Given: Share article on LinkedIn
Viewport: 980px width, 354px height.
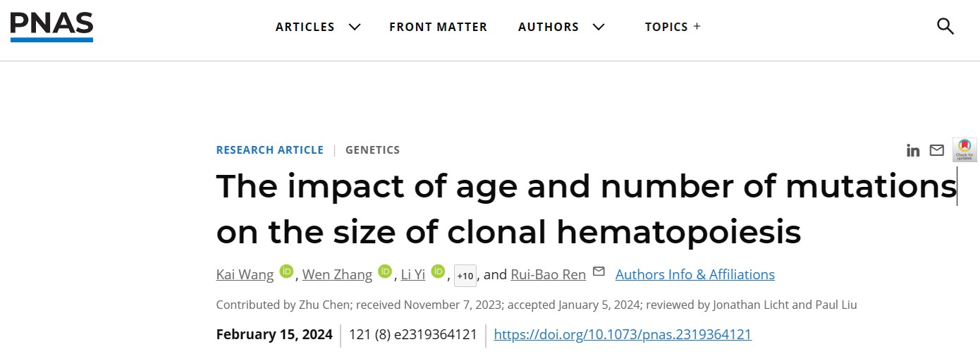Looking at the screenshot, I should coord(913,150).
